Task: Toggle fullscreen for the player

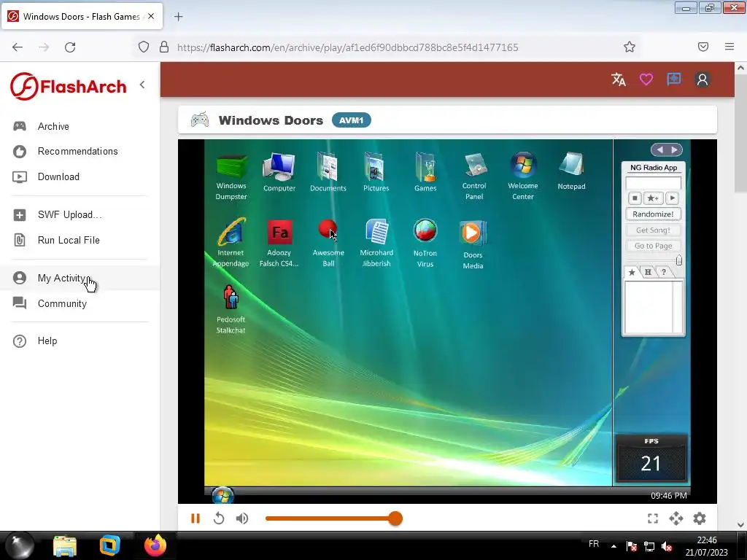Action: 653,518
